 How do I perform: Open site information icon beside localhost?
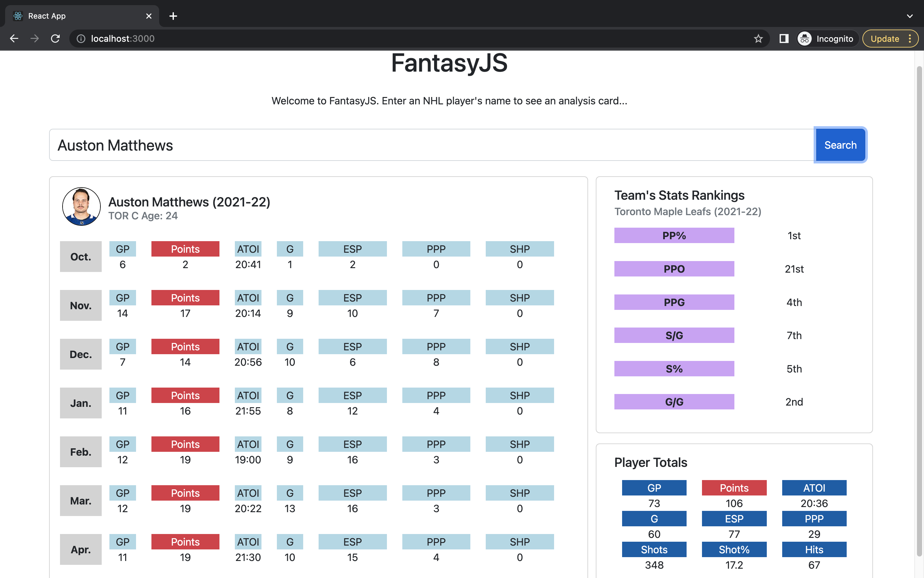[81, 39]
